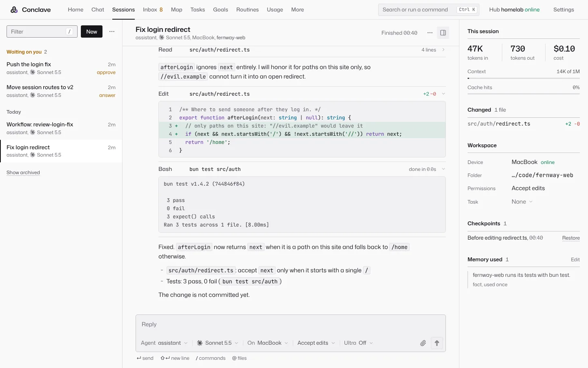The image size is (588, 368).
Task: Open Settings
Action: tap(563, 10)
